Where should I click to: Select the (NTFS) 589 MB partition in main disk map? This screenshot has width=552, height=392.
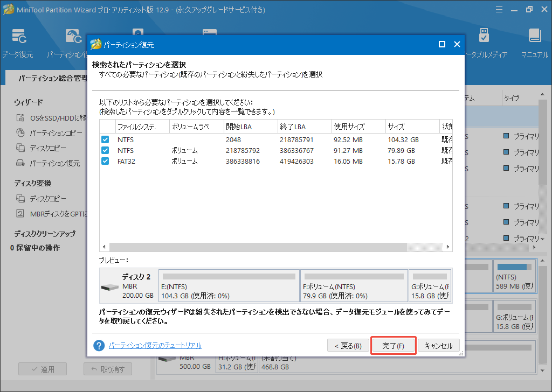(x=515, y=276)
